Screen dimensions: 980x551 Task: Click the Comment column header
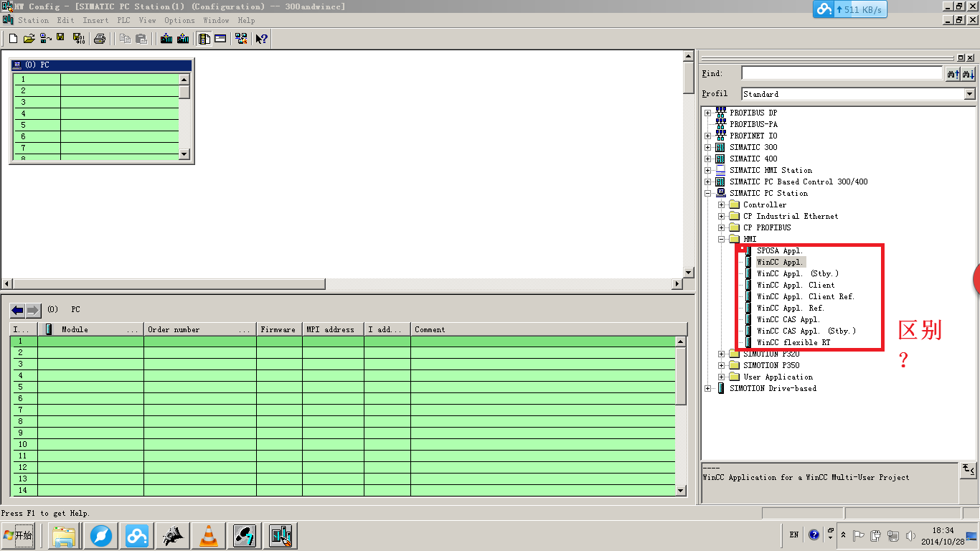coord(549,329)
